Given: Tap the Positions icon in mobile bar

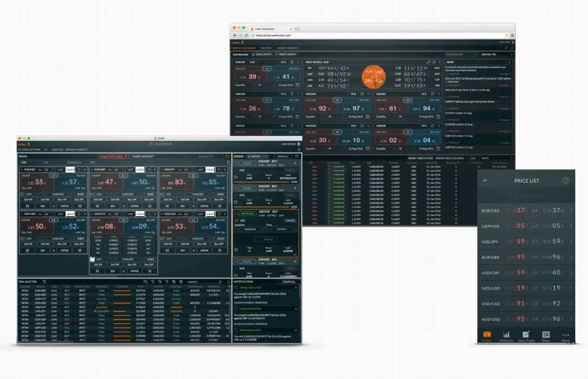Looking at the screenshot, I should click(x=507, y=336).
